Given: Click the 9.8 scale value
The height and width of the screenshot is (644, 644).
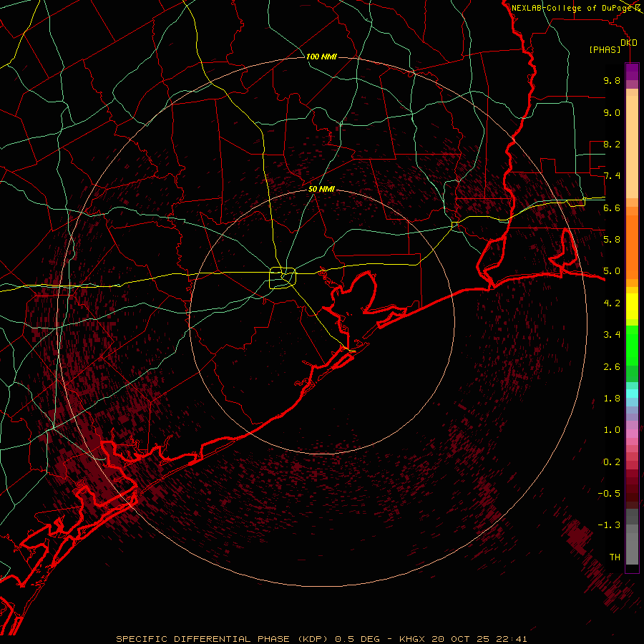Looking at the screenshot, I should point(612,80).
